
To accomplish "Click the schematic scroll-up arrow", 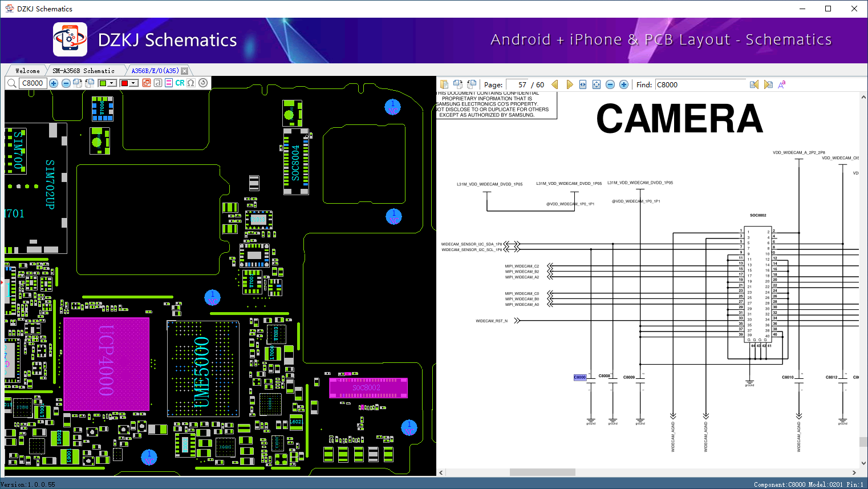I will (863, 97).
